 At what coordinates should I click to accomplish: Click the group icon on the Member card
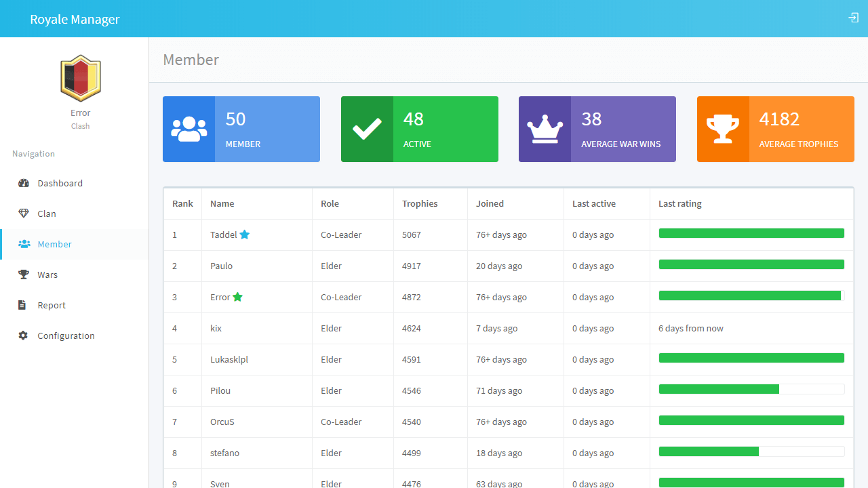point(189,129)
